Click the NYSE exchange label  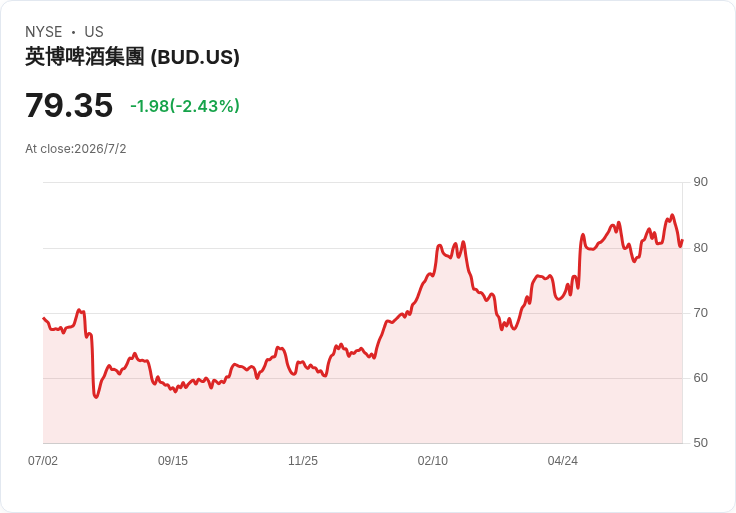(44, 32)
